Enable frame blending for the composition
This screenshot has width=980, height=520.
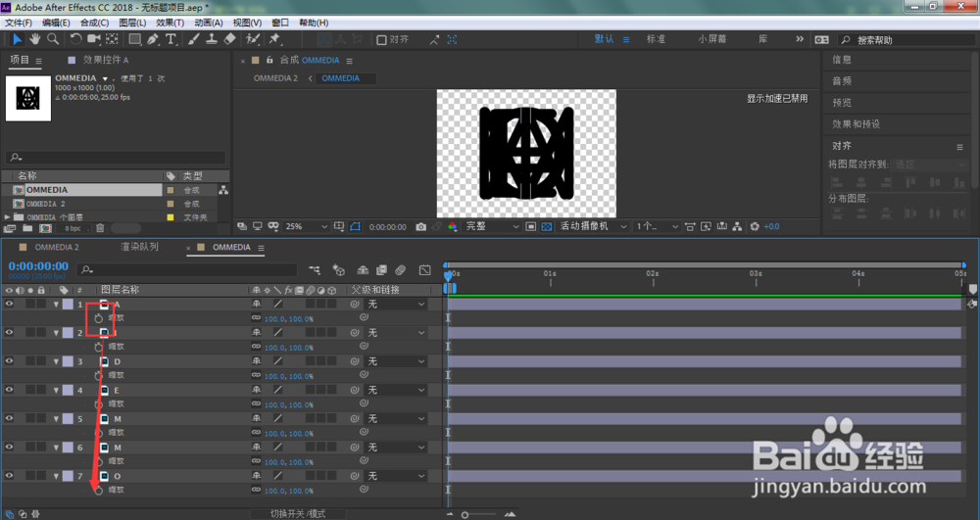click(x=381, y=270)
